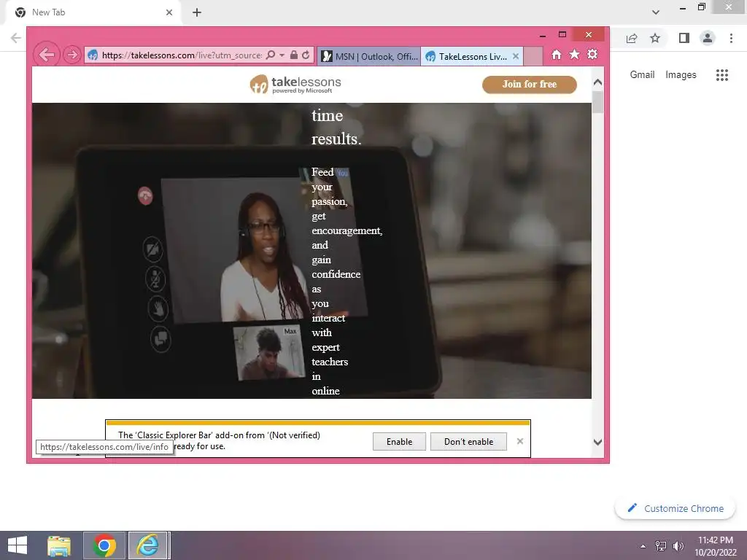Click the search magnifier in IE address bar

click(x=271, y=55)
